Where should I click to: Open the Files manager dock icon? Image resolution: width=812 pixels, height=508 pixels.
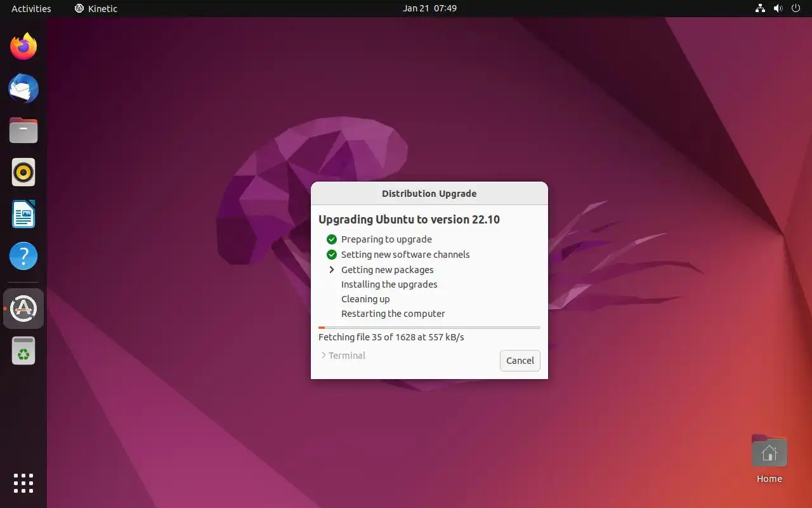click(x=23, y=131)
